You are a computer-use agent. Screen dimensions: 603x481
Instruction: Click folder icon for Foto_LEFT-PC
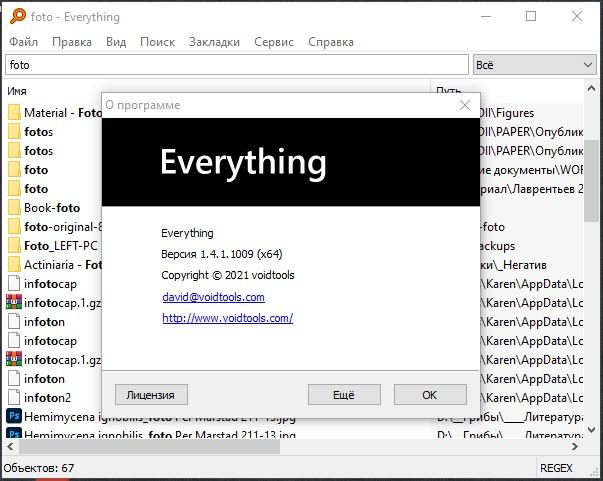[x=14, y=246]
